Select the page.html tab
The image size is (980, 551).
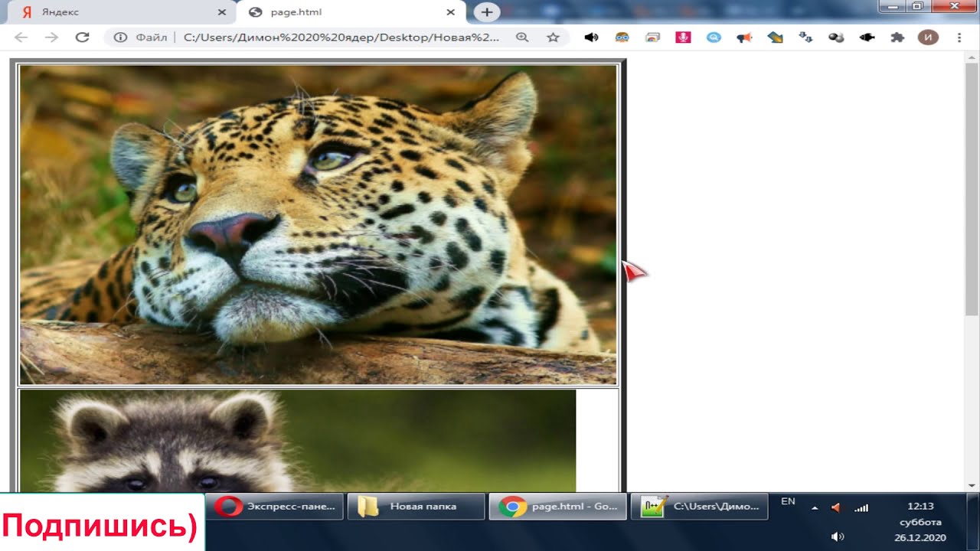(x=352, y=12)
